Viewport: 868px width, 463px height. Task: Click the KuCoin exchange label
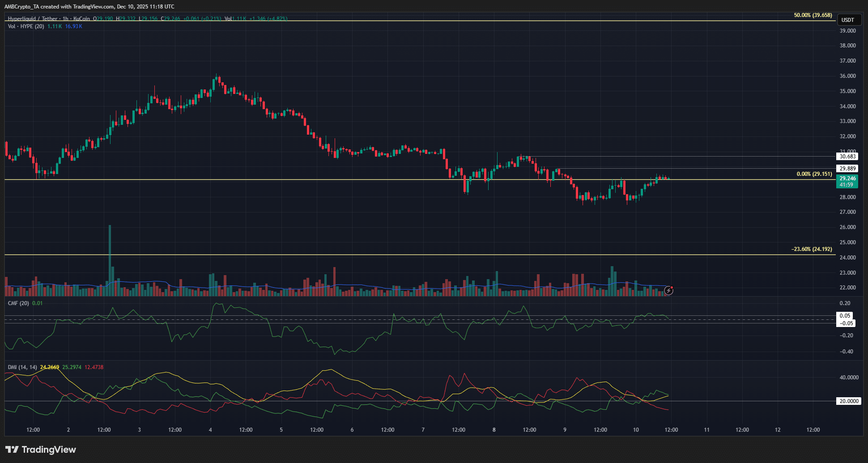click(x=81, y=19)
